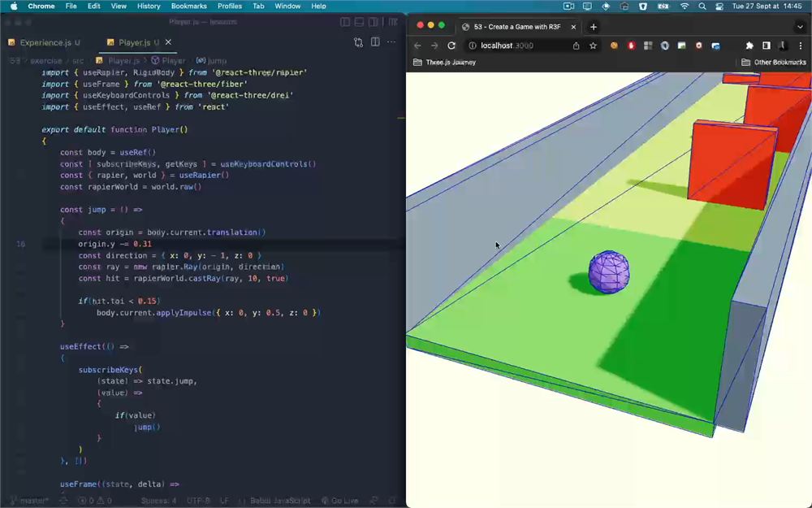
Task: Close the Chrome tab with the X
Action: (573, 27)
